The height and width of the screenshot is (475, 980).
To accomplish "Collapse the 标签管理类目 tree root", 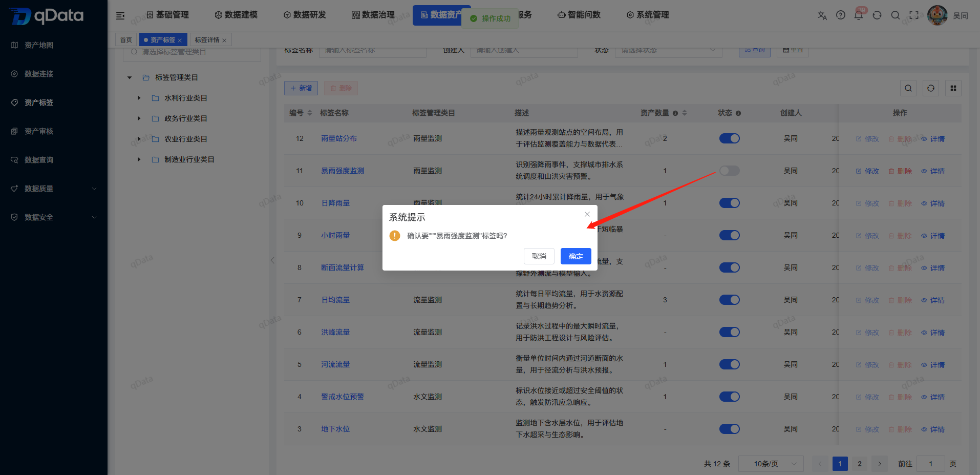I will tap(130, 77).
